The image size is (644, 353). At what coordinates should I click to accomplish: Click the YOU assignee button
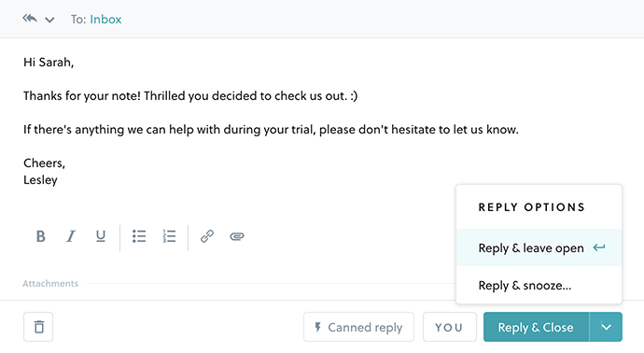point(449,327)
